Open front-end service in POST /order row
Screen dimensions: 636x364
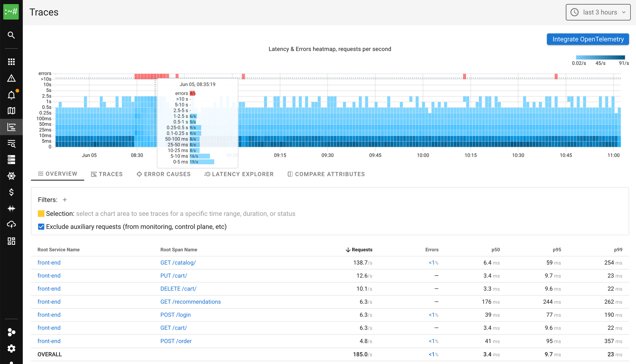pos(49,341)
